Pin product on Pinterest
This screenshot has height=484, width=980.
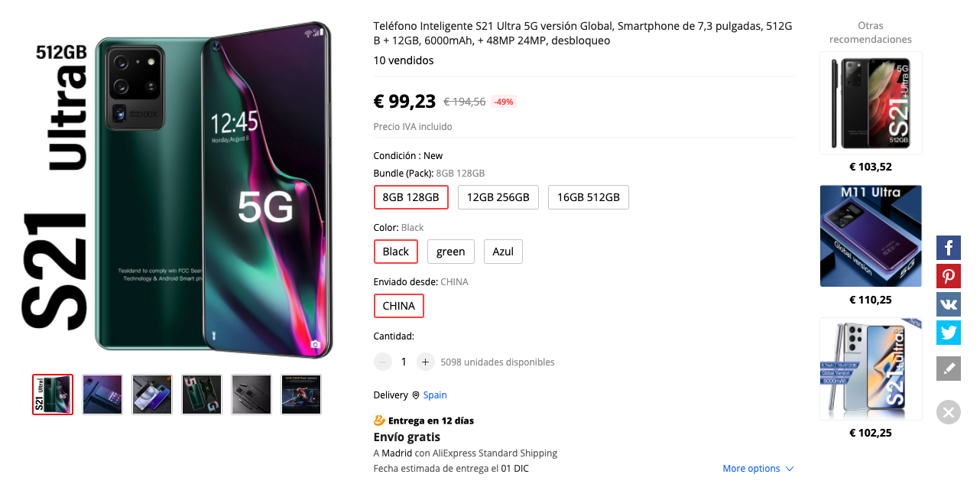(x=949, y=276)
